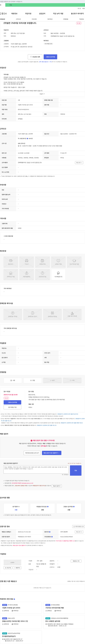
Task: Select the 모집요강 section tab
Action: pyautogui.click(x=2, y=19)
